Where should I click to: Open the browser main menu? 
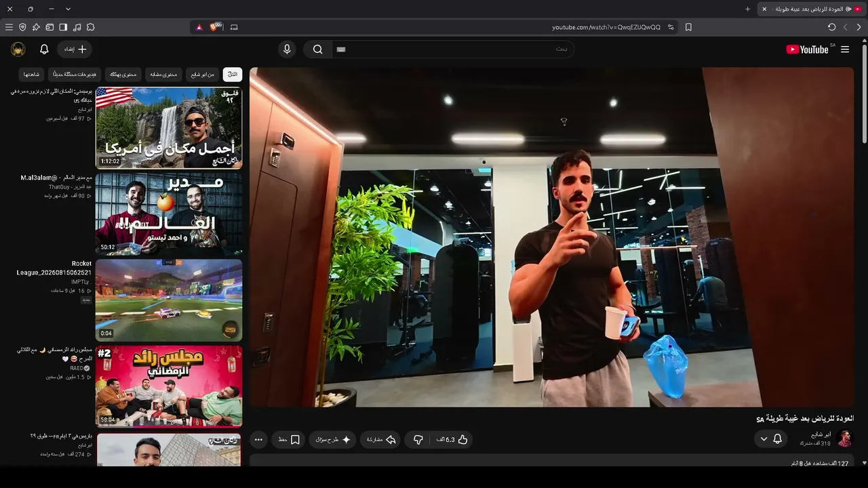pyautogui.click(x=9, y=27)
